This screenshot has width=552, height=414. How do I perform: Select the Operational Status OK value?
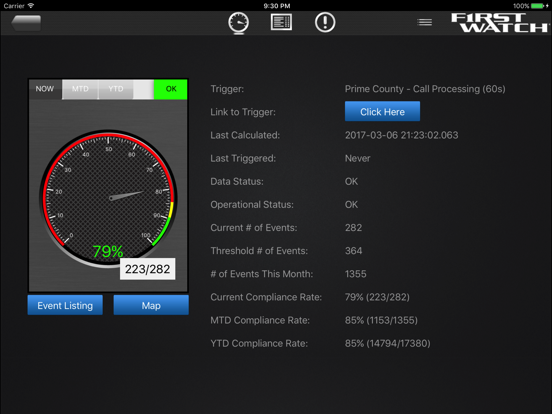pos(351,205)
